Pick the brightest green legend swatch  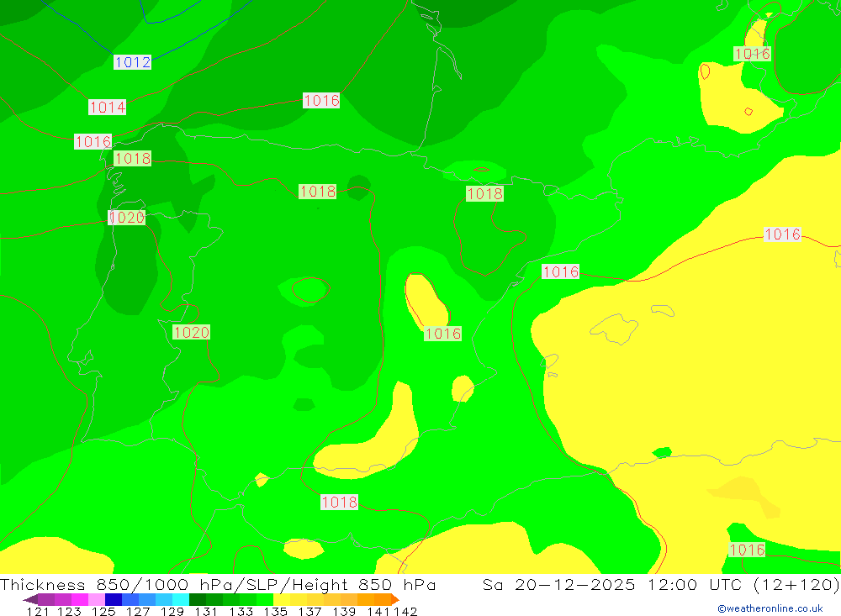(265, 599)
